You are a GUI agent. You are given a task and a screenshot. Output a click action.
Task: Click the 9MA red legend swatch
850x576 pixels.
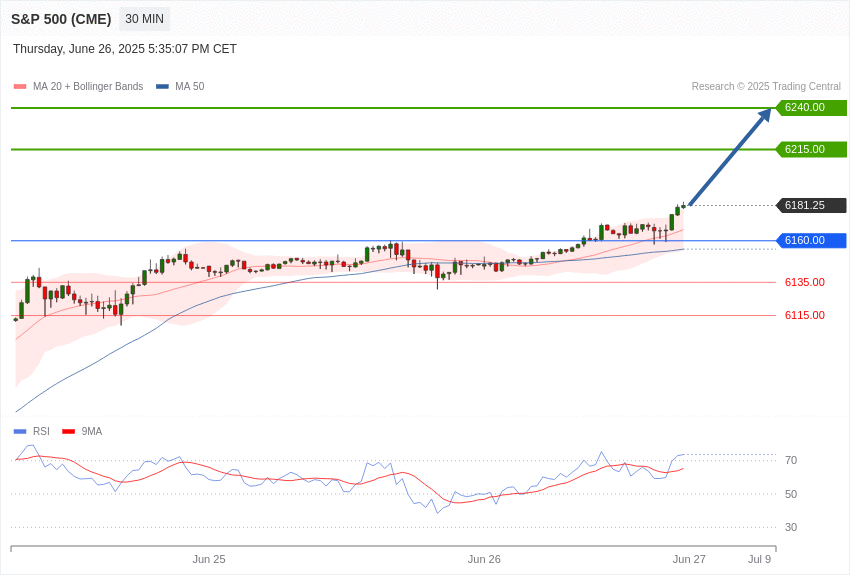point(68,431)
